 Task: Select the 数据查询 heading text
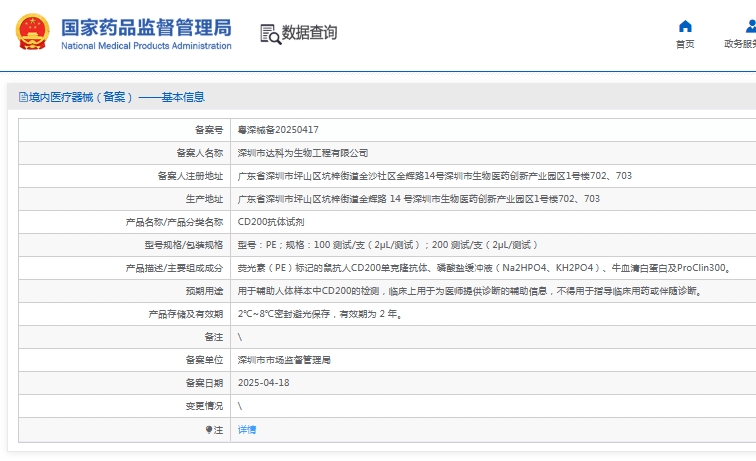click(x=309, y=33)
